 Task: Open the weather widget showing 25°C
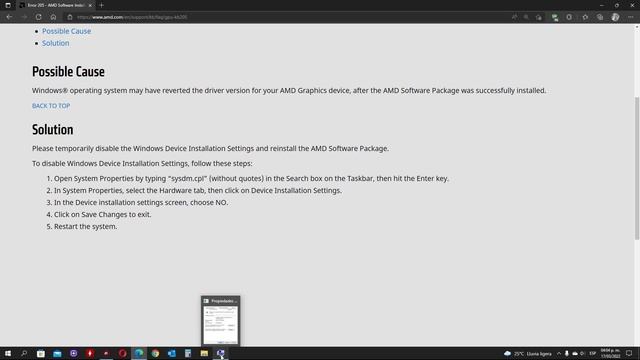528,353
